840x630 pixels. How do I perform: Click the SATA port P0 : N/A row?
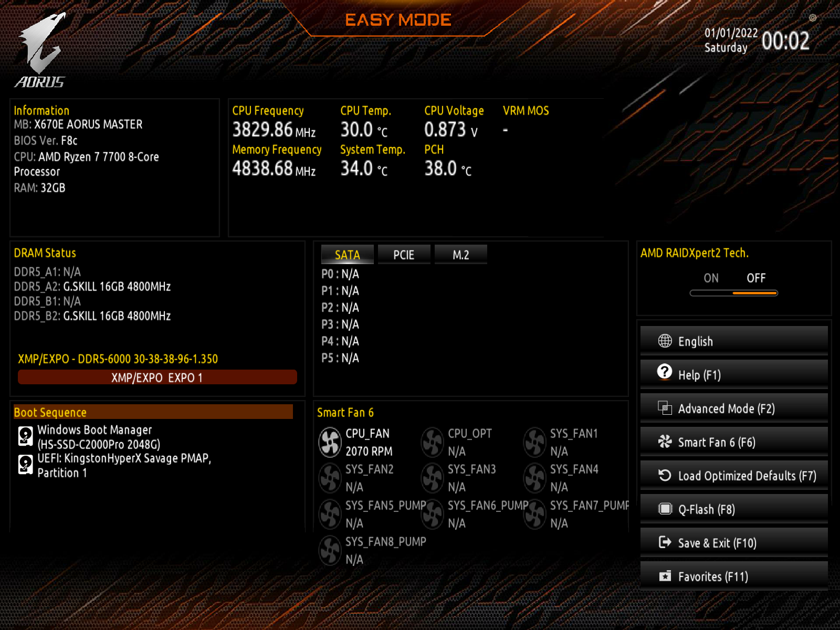[x=340, y=274]
